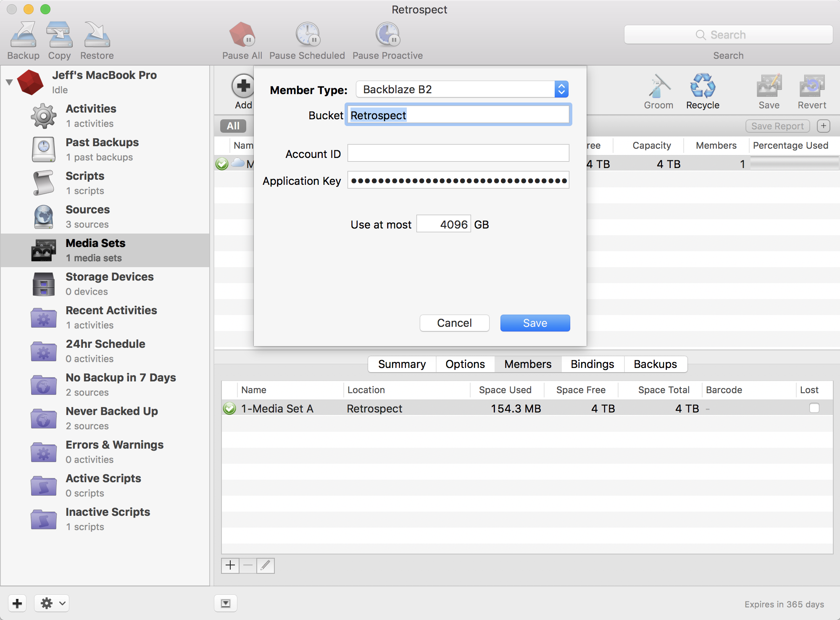
Task: Collapse Jeff's MacBook Pro in the sidebar
Action: (x=9, y=82)
